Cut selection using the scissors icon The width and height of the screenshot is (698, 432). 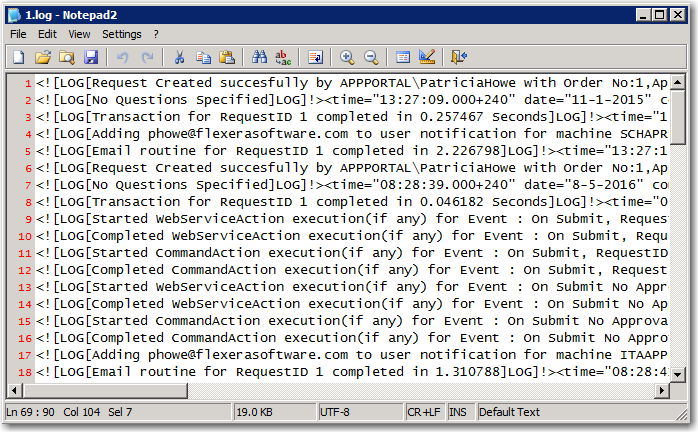pos(180,58)
